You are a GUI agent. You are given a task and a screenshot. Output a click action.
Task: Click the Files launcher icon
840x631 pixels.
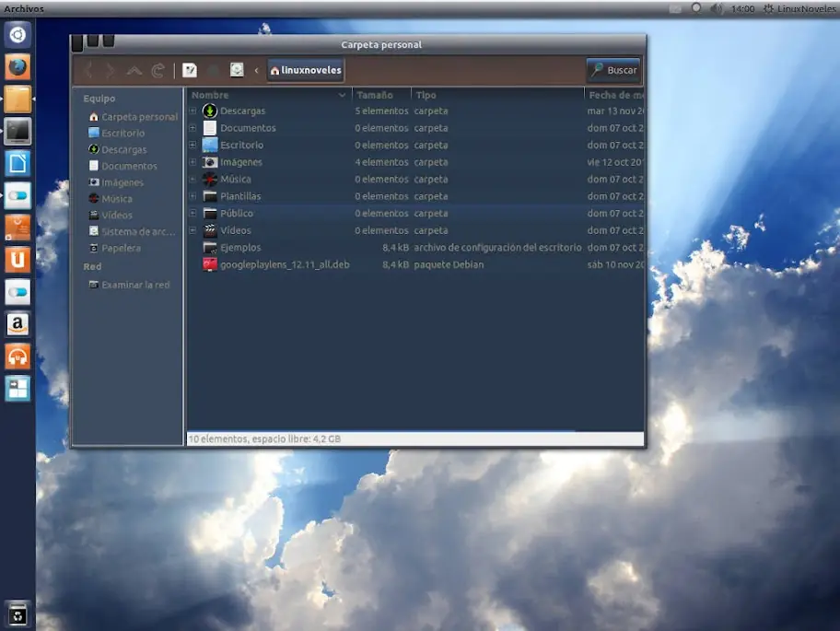(x=17, y=99)
